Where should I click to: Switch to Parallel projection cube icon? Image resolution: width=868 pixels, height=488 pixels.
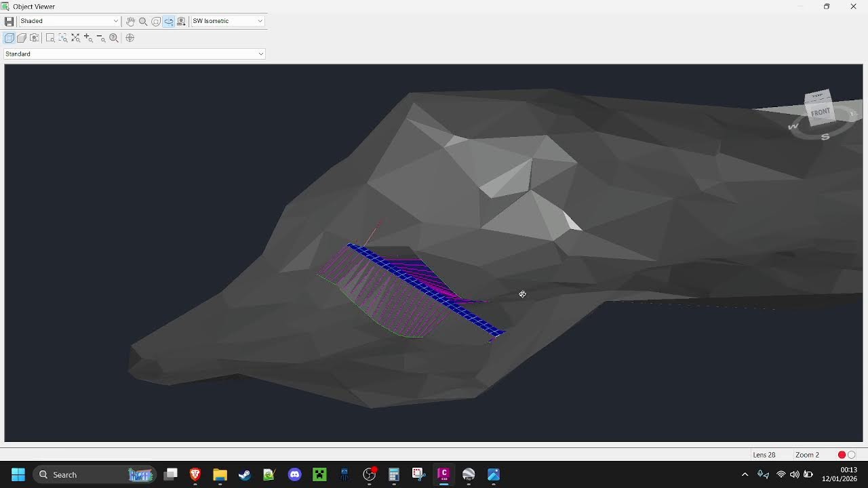pyautogui.click(x=9, y=38)
